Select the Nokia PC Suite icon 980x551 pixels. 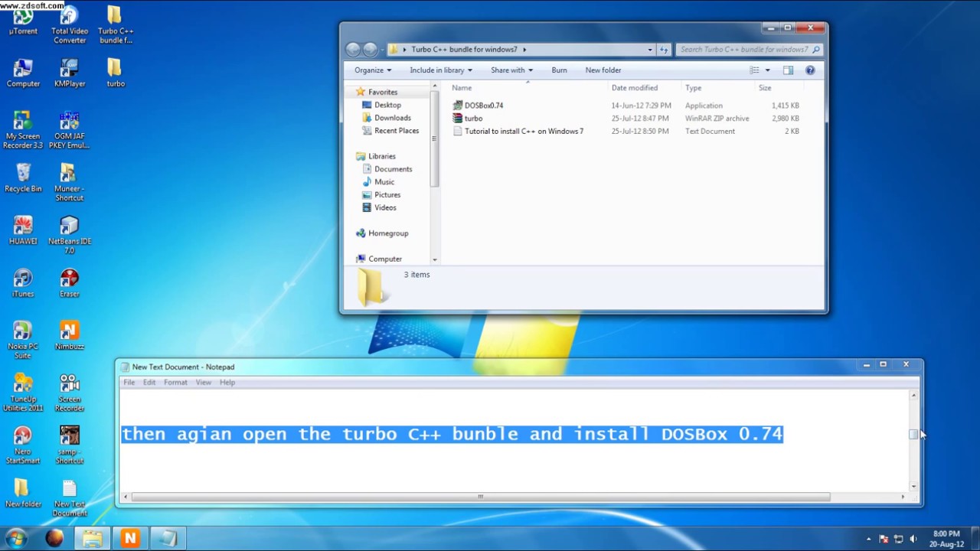[23, 340]
